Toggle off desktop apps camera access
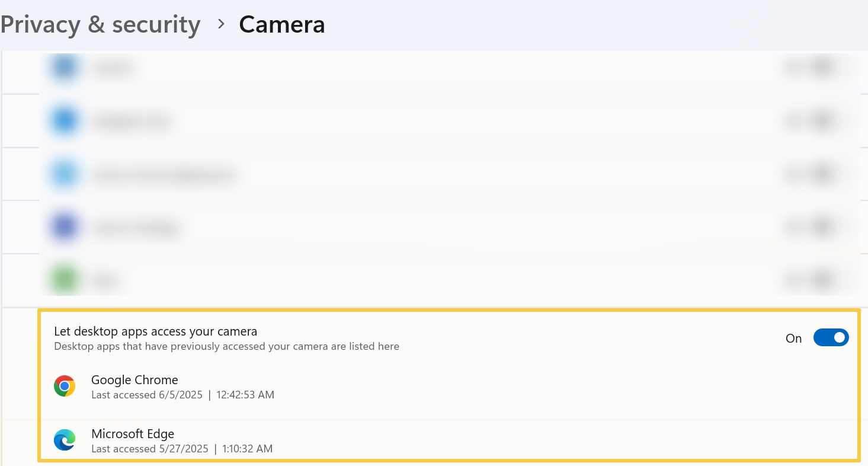 point(831,337)
